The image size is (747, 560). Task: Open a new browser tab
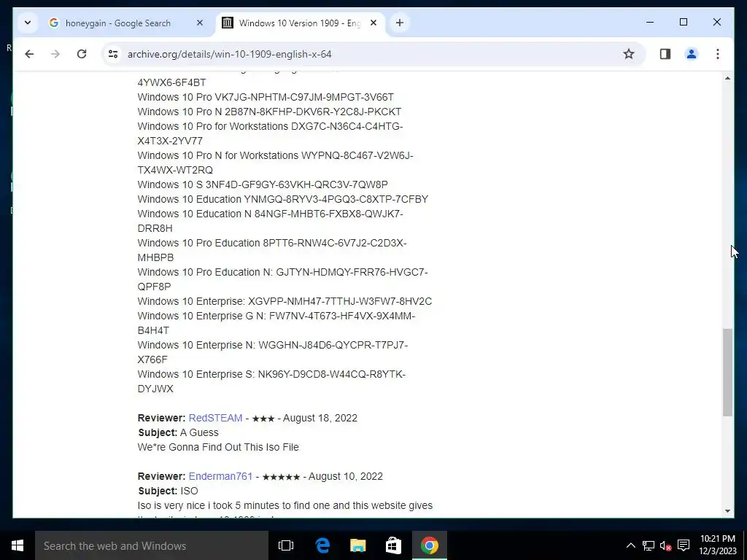400,23
